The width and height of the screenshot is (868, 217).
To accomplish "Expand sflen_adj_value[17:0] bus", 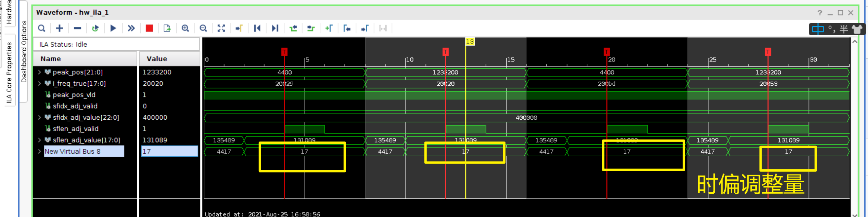I will (x=39, y=140).
